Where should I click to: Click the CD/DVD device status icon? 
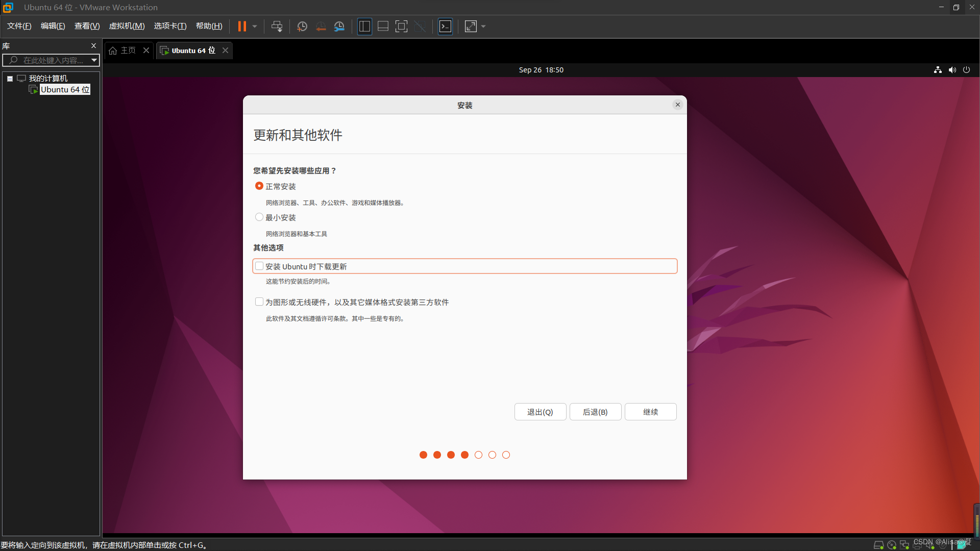click(x=891, y=545)
